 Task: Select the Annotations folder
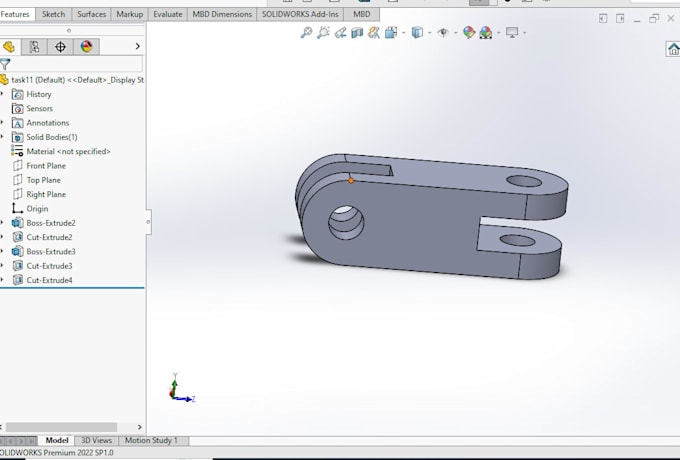point(48,123)
